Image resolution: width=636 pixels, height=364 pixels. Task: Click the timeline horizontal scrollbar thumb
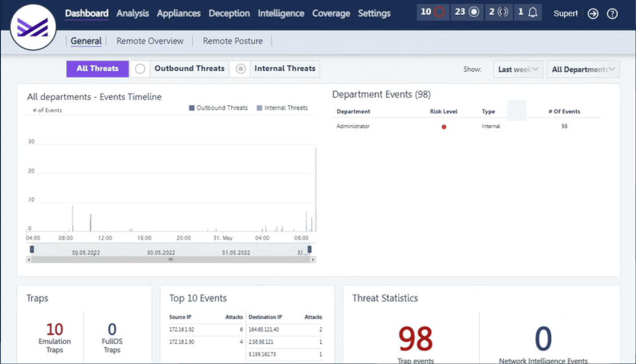171,260
